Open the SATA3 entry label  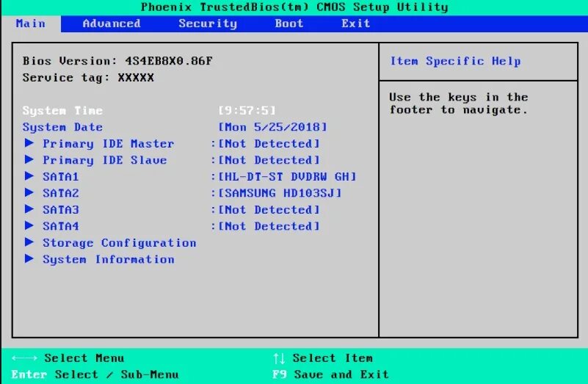(x=61, y=209)
